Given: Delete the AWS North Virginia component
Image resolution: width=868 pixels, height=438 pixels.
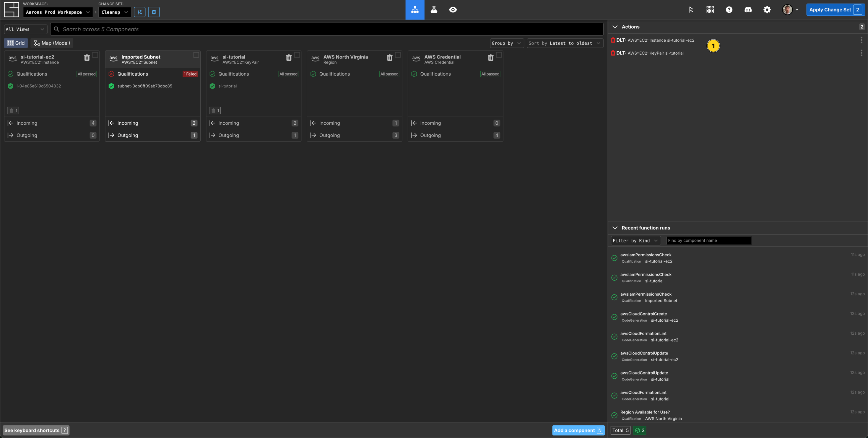Looking at the screenshot, I should point(389,58).
